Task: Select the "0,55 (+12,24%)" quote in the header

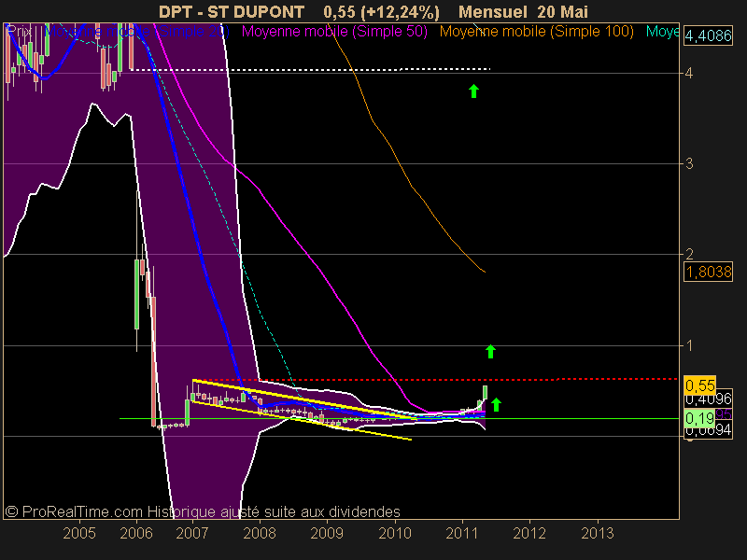Action: [x=381, y=12]
